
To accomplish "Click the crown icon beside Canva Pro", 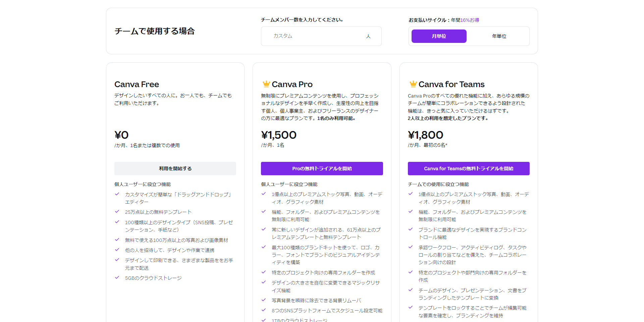I will (x=266, y=84).
